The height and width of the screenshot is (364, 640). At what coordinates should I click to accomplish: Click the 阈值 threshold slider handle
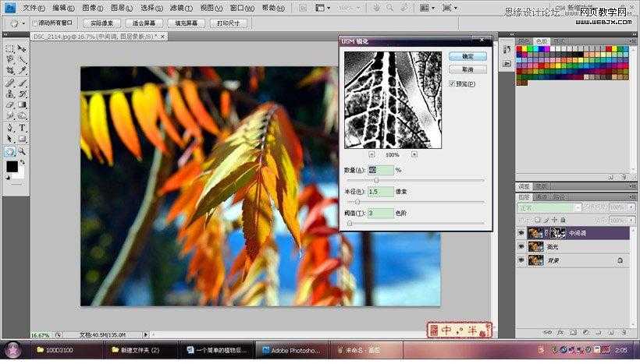coord(350,223)
